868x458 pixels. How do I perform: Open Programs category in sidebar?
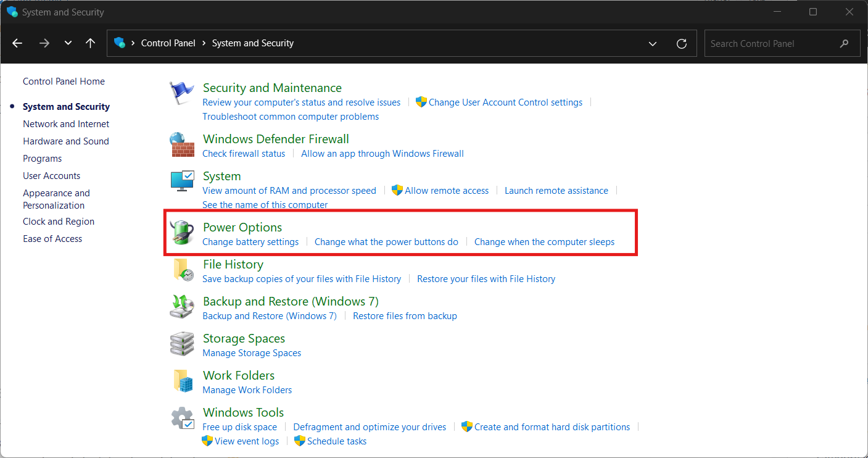click(42, 159)
